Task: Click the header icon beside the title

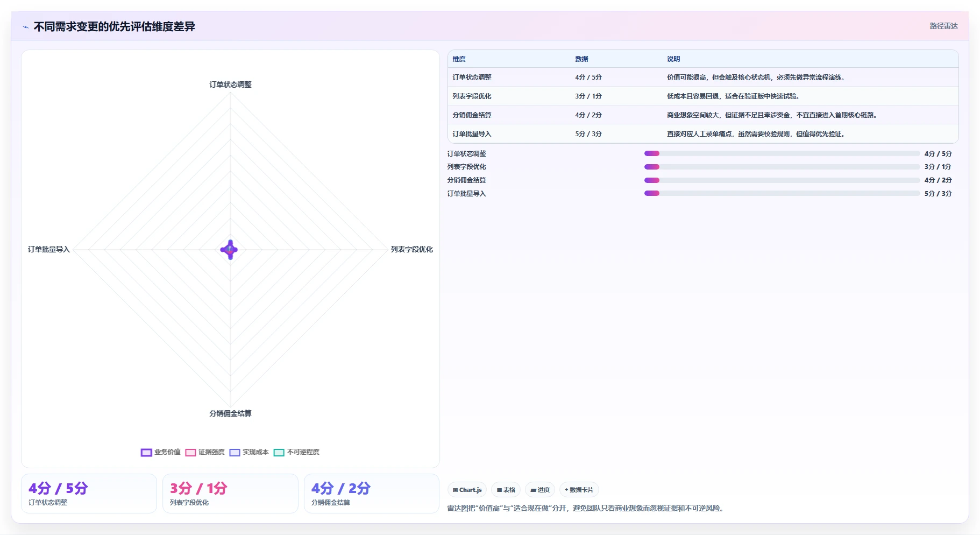Action: pyautogui.click(x=26, y=27)
